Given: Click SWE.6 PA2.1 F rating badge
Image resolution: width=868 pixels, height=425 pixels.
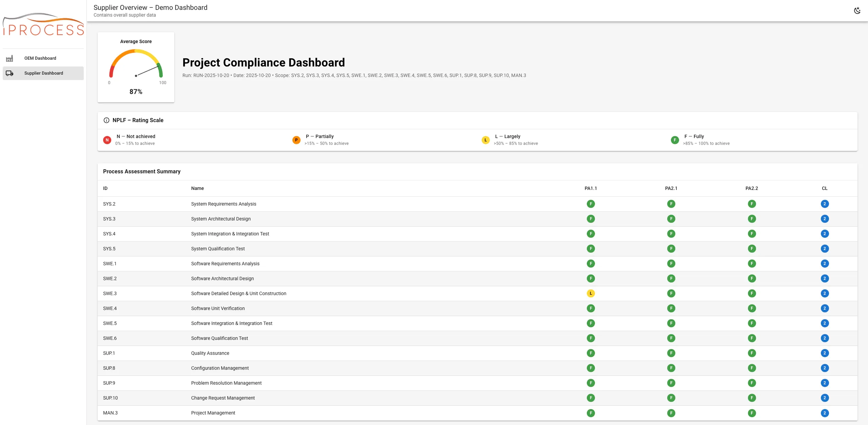Looking at the screenshot, I should click(x=671, y=338).
